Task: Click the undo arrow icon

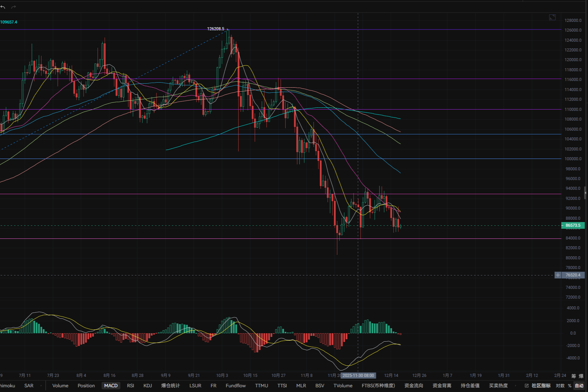Action: pyautogui.click(x=3, y=7)
